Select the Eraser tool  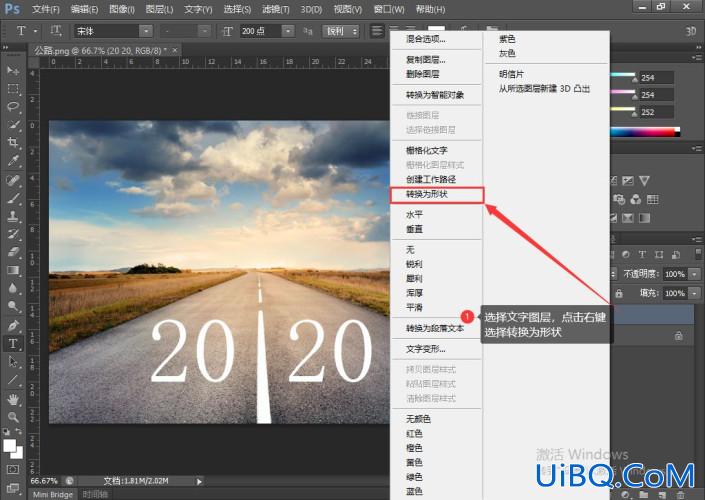(13, 252)
